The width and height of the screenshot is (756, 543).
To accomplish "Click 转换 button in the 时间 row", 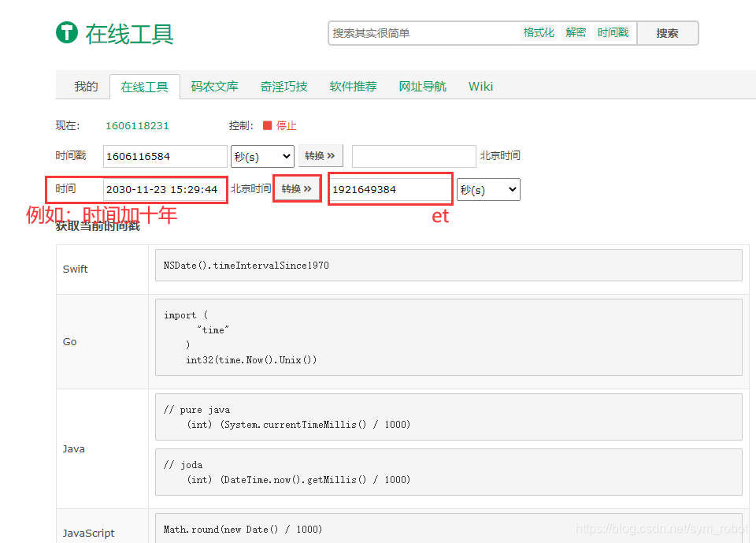I will [297, 188].
